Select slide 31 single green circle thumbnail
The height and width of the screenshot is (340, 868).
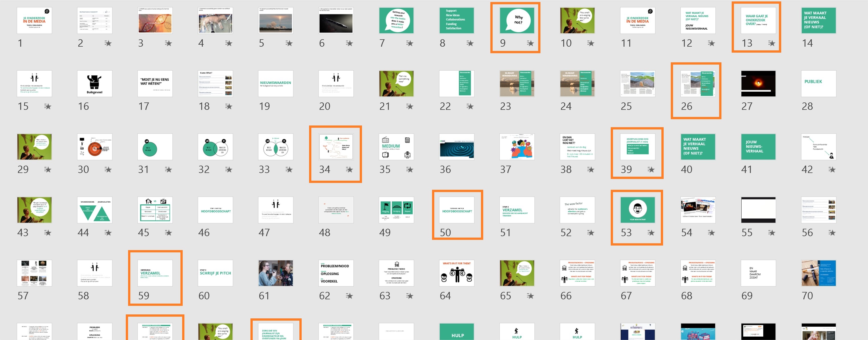coord(155,147)
